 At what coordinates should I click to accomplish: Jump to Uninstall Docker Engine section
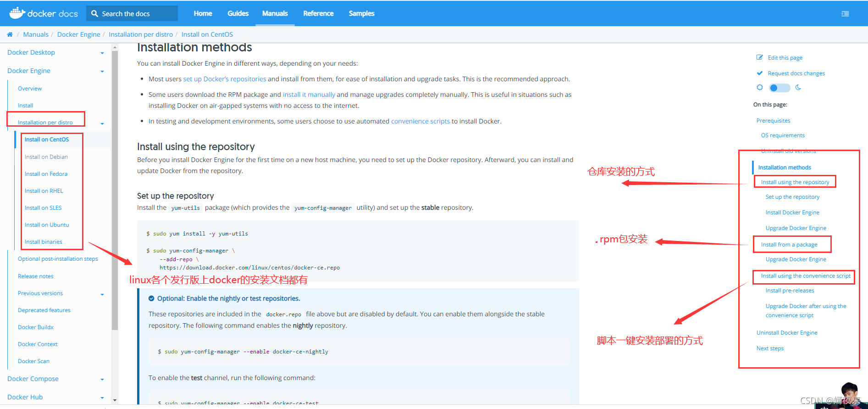click(787, 333)
